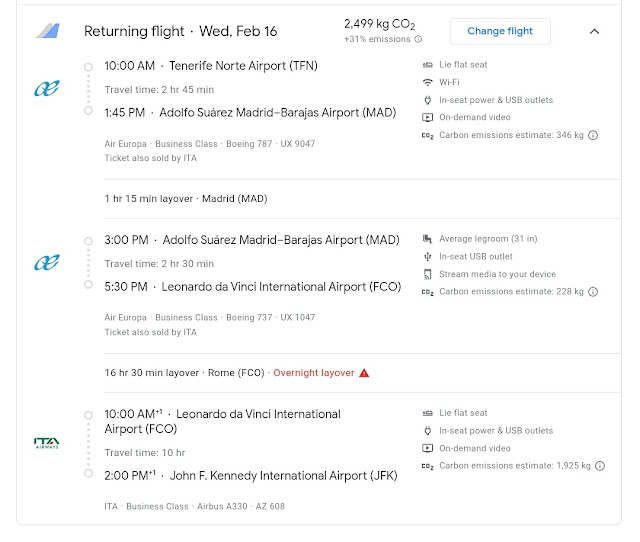
Task: Collapse the returning flight details chevron
Action: click(x=594, y=31)
